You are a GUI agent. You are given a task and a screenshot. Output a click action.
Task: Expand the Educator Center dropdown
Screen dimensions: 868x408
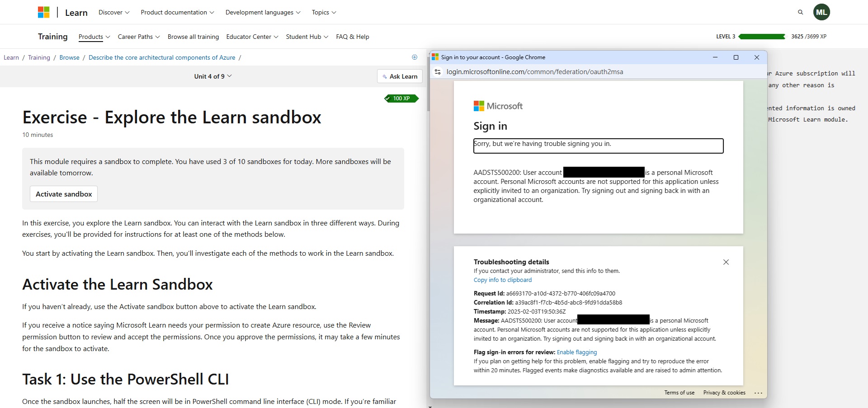(x=252, y=37)
